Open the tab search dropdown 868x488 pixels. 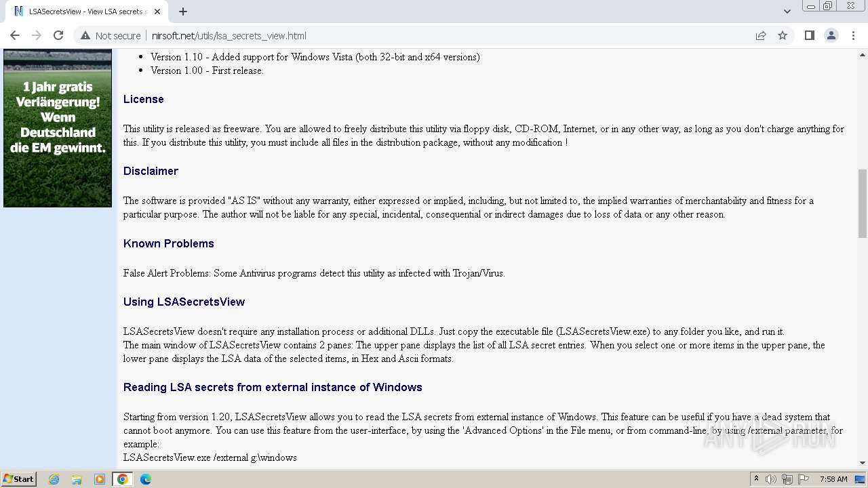[x=787, y=12]
